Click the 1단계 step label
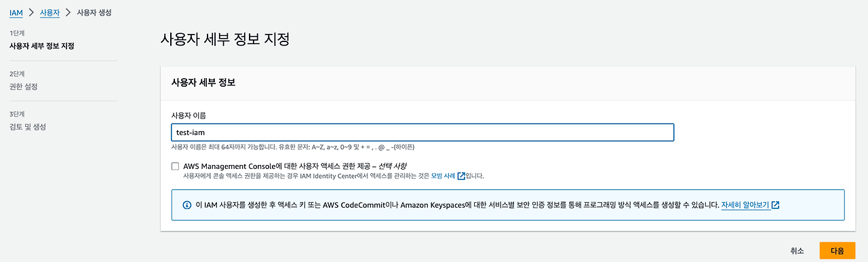The width and height of the screenshot is (868, 262). 16,34
